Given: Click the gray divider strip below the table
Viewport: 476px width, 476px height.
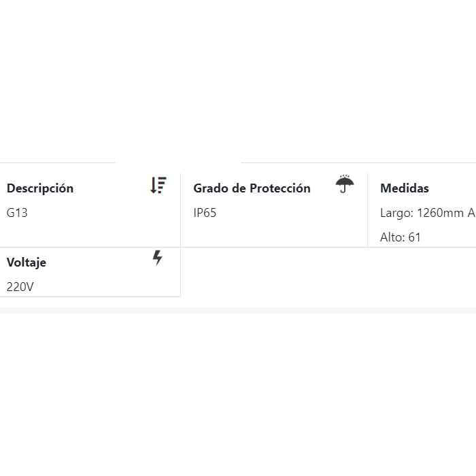Looking at the screenshot, I should click(238, 310).
